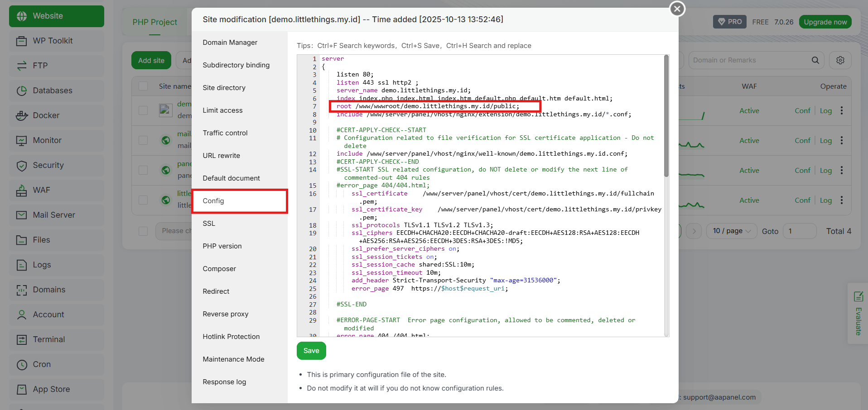Open the Website sidebar section

point(57,16)
